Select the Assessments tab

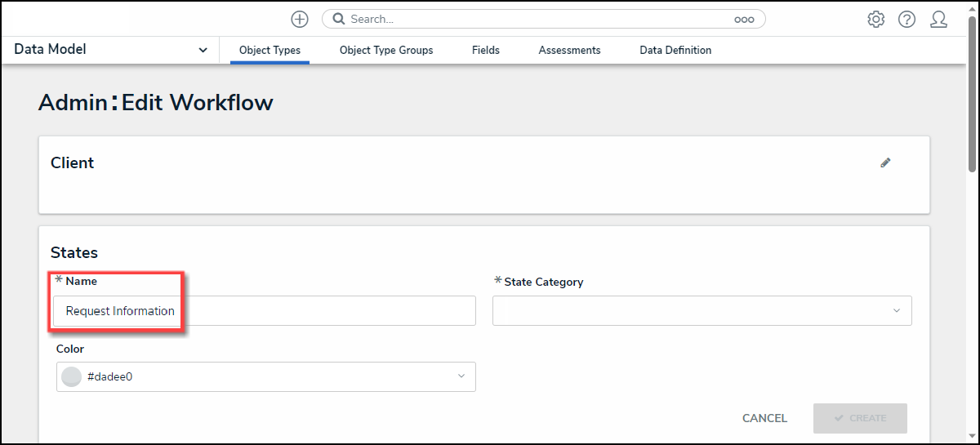(x=569, y=50)
